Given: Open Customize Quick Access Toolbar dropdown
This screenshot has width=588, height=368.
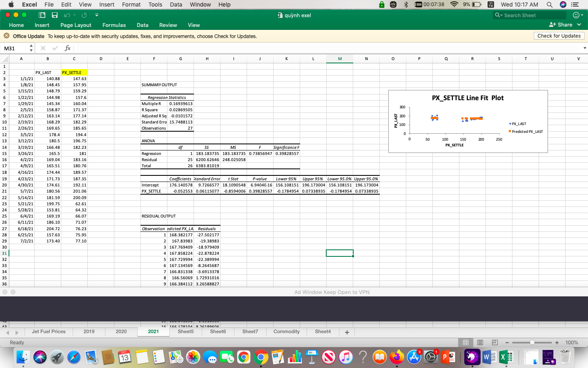Looking at the screenshot, I should 97,15.
